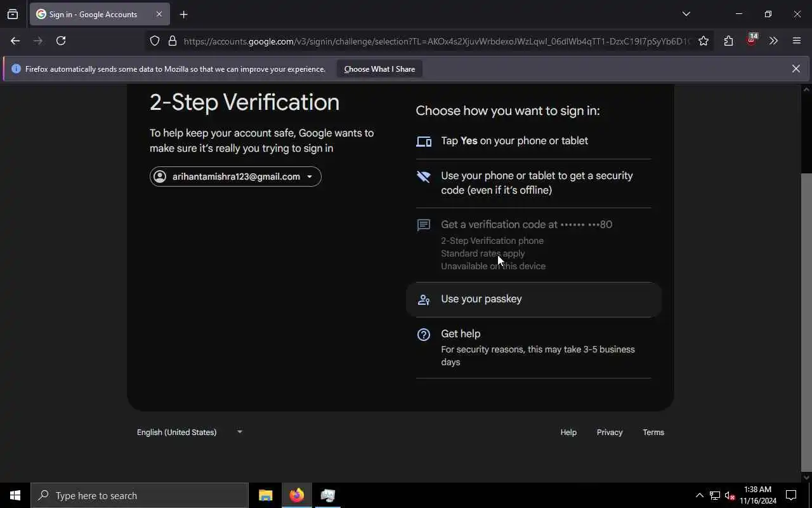The width and height of the screenshot is (812, 508).
Task: Open the English (United States) language dropdown
Action: pyautogui.click(x=190, y=432)
